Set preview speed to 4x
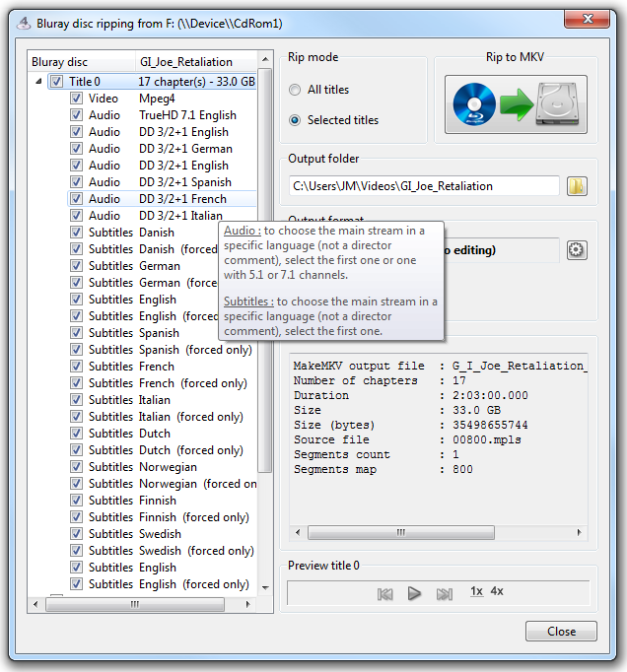Viewport: 627px width, 672px height. (497, 591)
